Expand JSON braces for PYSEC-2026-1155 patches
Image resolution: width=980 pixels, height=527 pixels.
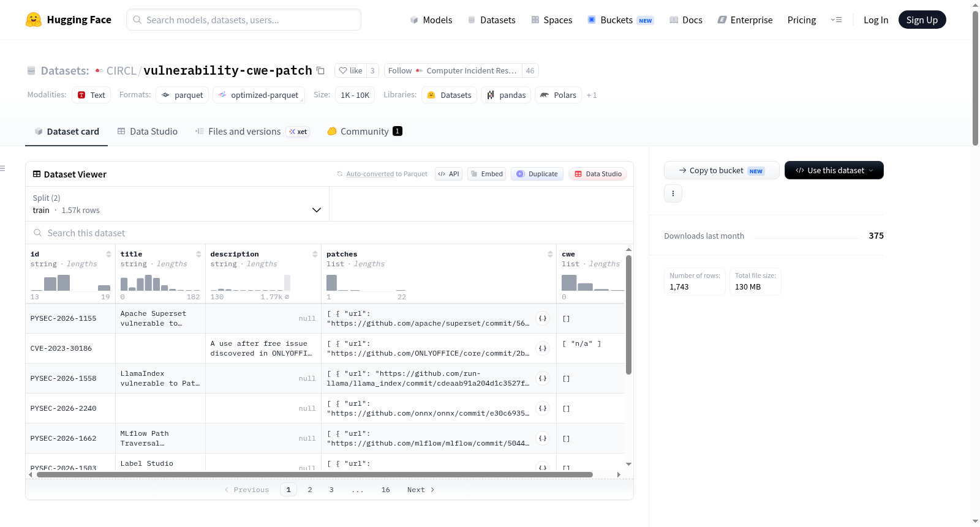543,318
